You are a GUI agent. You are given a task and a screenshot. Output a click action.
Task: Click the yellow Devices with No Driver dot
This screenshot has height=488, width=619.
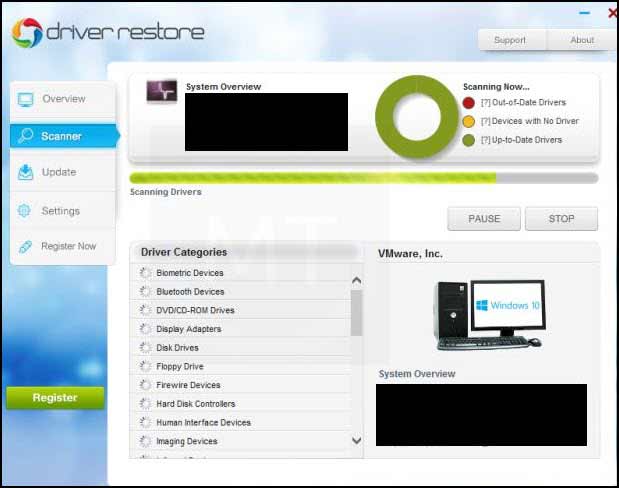point(469,121)
